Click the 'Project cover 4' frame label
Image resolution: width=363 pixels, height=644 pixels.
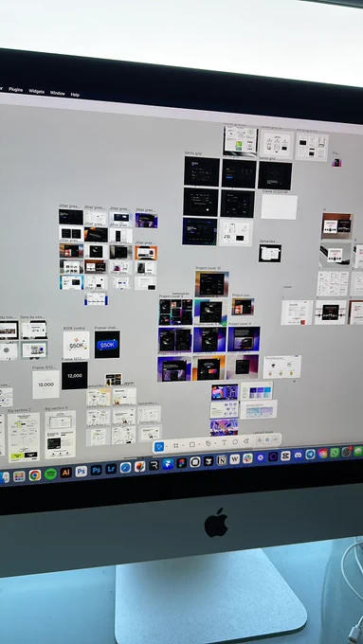pos(240,324)
